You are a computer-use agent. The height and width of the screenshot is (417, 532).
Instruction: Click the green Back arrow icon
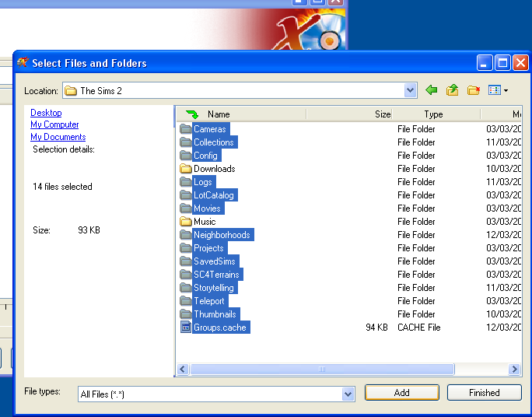point(431,90)
